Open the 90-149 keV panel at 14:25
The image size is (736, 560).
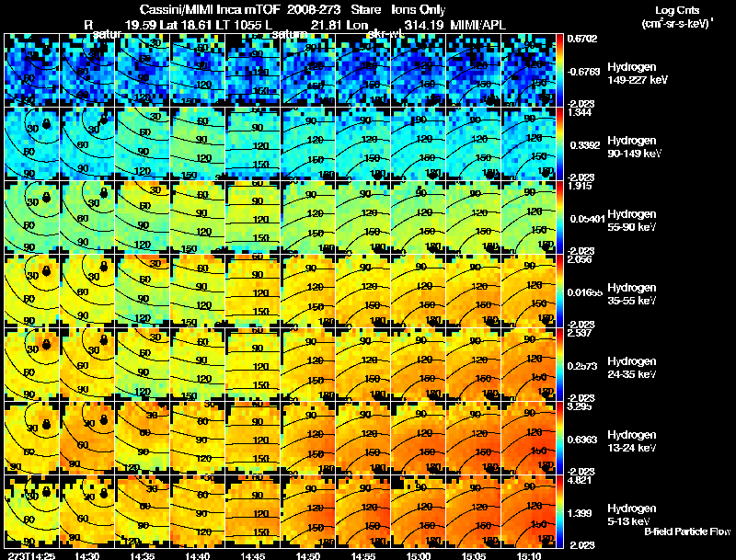point(31,144)
